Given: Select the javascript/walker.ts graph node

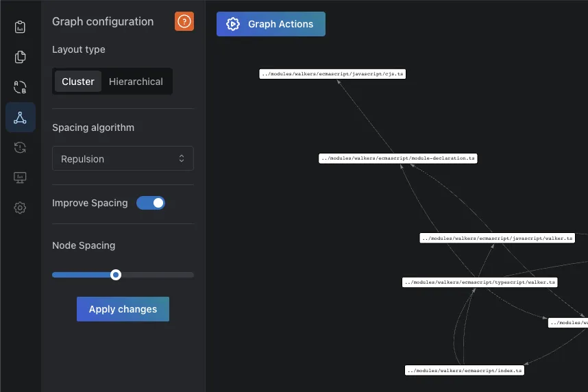Looking at the screenshot, I should pos(498,238).
